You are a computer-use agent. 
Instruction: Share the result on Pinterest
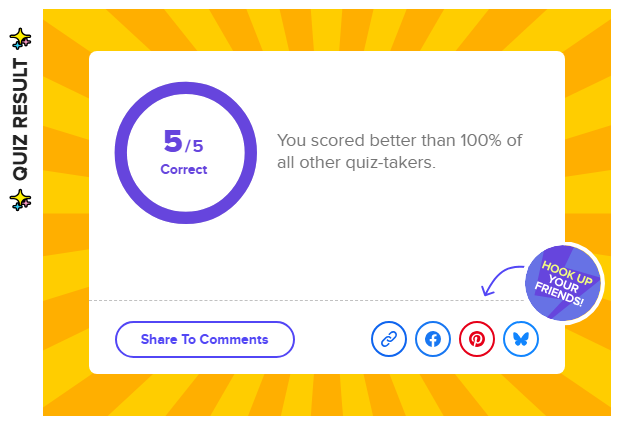(x=477, y=339)
